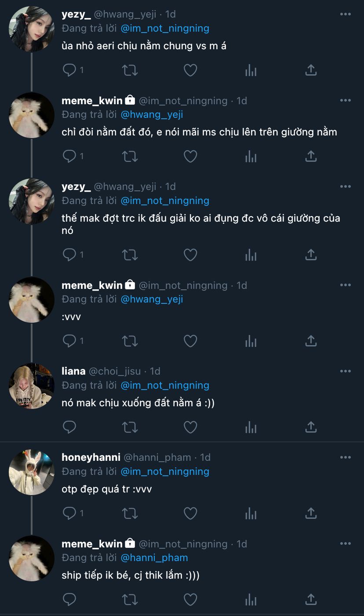Screen dimensions: 364x616
Task: Open more options on liana's tweet
Action: pos(346,372)
